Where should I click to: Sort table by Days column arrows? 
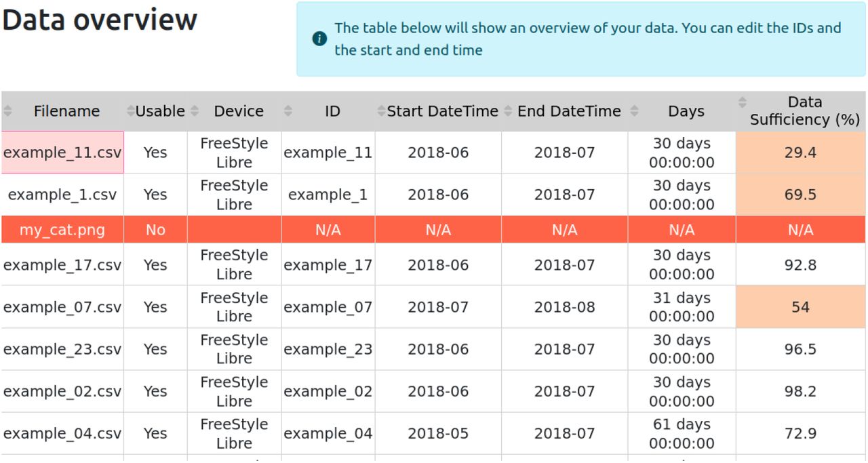pos(634,111)
